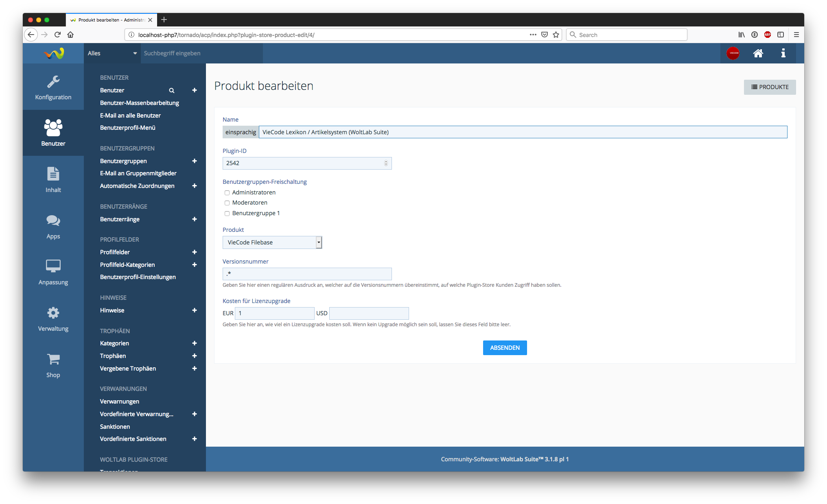
Task: Click the search icon beside Benutzer
Action: [x=172, y=90]
